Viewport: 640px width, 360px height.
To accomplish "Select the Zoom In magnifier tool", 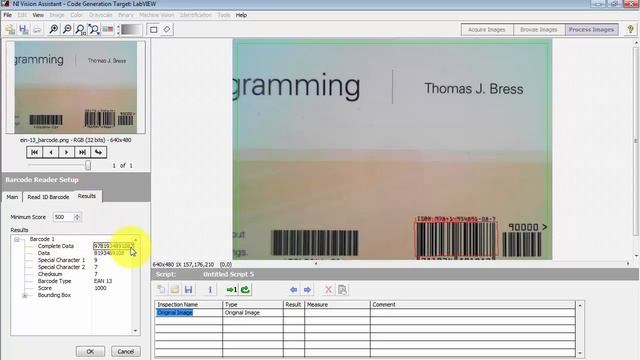I will pyautogui.click(x=53, y=29).
